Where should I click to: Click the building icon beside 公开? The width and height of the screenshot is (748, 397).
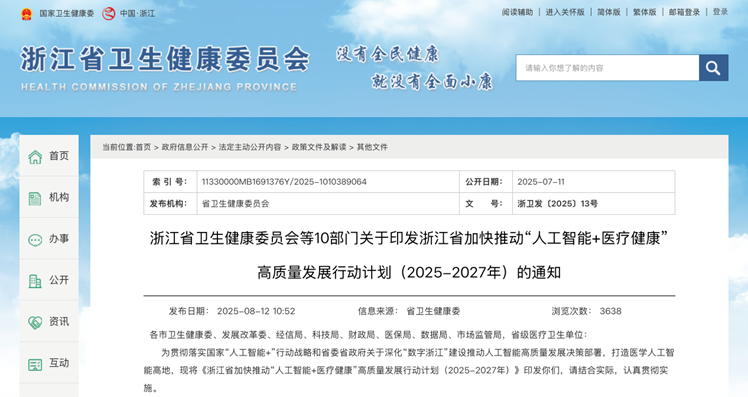tap(35, 281)
